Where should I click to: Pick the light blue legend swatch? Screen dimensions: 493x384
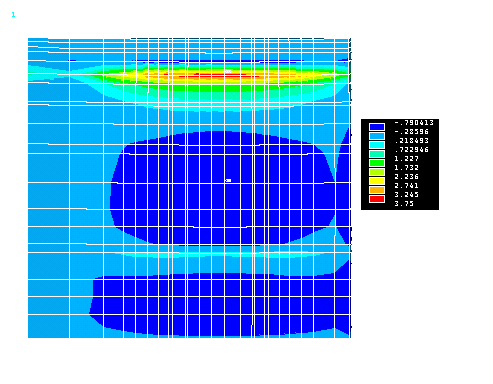377,136
